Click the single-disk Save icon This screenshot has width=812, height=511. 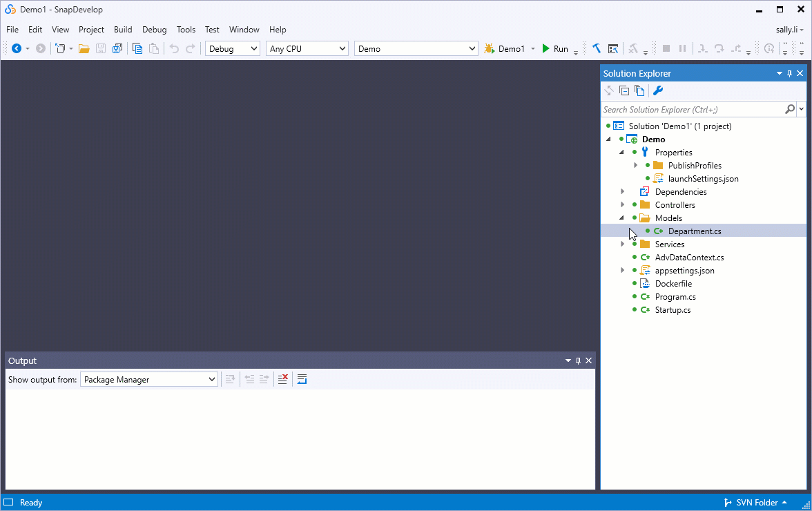(x=101, y=48)
